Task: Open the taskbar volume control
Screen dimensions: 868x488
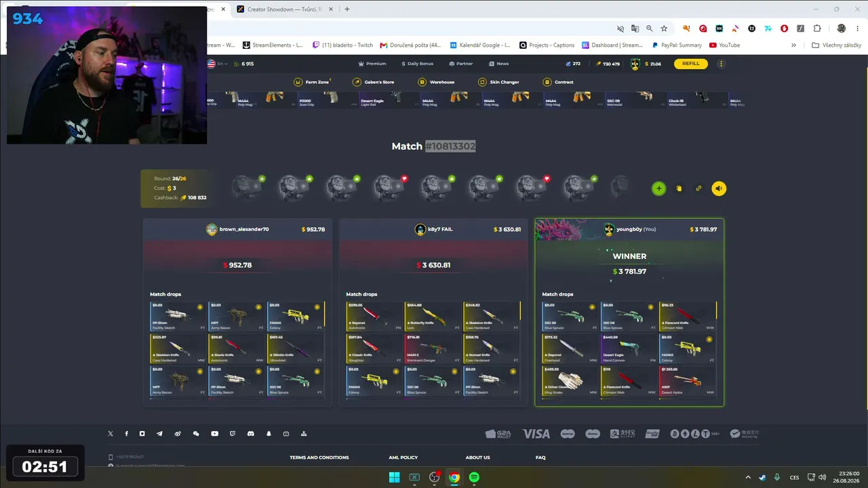Action: tap(822, 477)
